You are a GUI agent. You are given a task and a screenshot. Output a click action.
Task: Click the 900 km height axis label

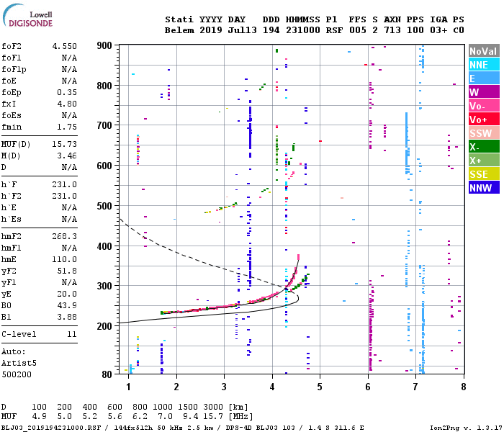pos(104,45)
